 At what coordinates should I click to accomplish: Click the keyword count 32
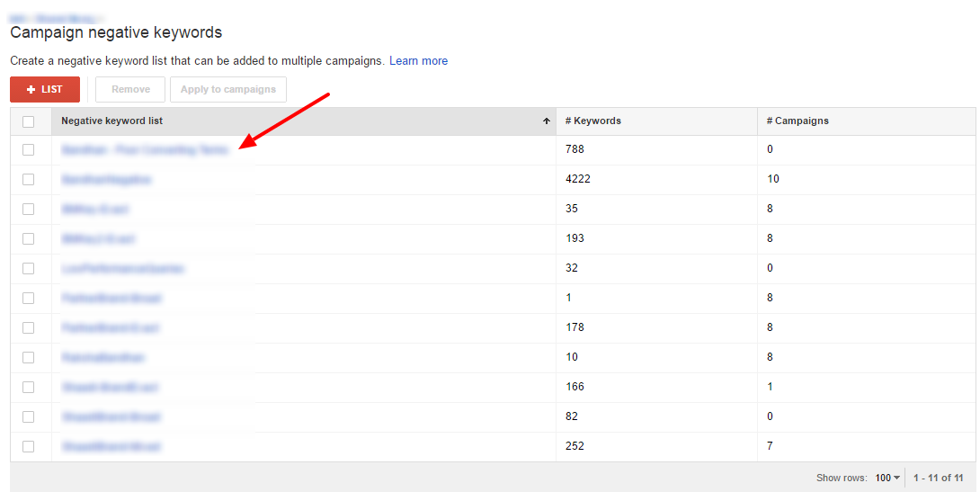point(571,267)
